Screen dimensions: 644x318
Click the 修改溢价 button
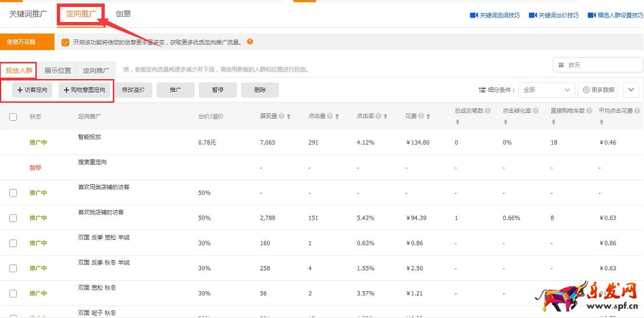point(133,90)
